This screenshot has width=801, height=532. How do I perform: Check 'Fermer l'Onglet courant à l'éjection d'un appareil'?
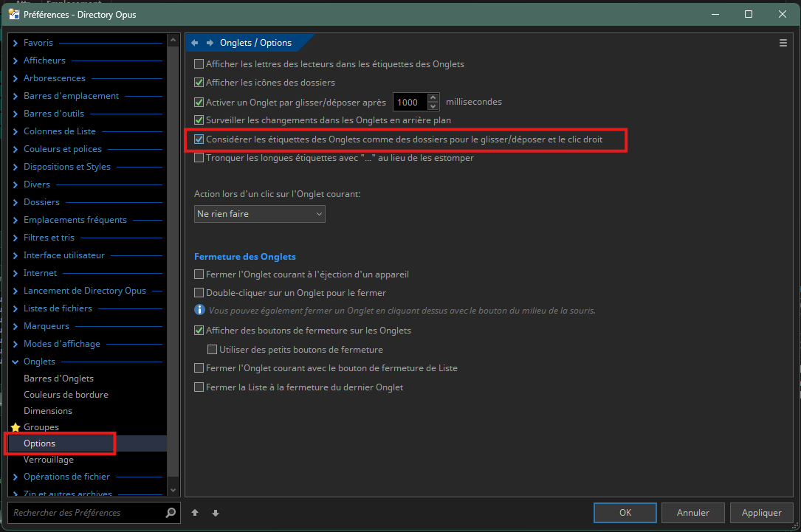pos(199,274)
